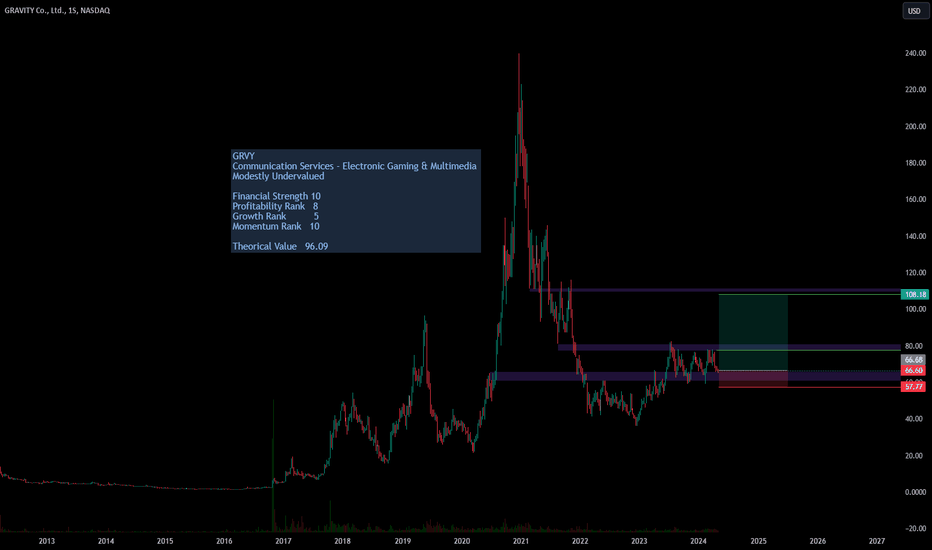The width and height of the screenshot is (932, 550).
Task: Click the 140.00 price scale label
Action: (x=915, y=236)
